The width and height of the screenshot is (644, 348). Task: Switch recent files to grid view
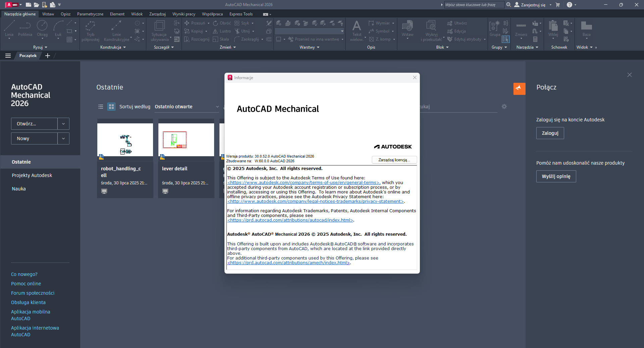click(x=111, y=107)
